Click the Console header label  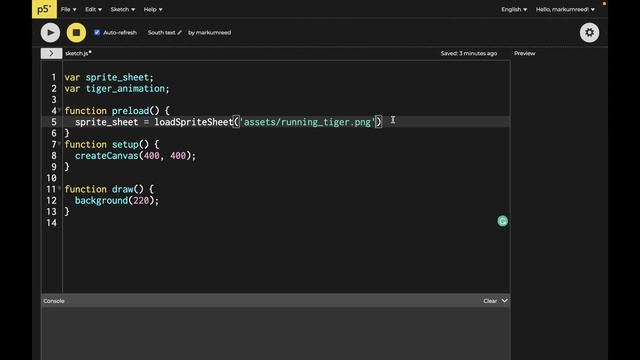tap(54, 301)
